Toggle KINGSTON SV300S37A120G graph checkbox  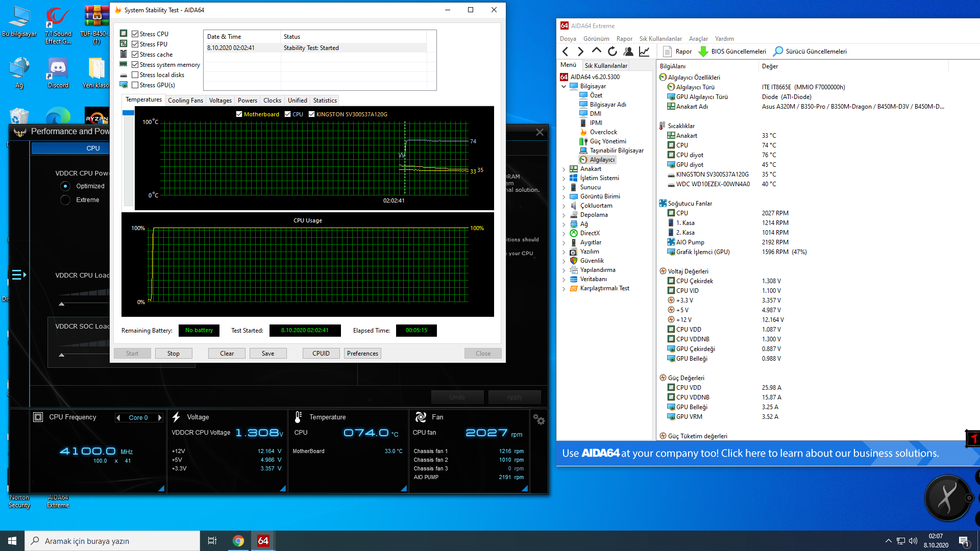[311, 114]
